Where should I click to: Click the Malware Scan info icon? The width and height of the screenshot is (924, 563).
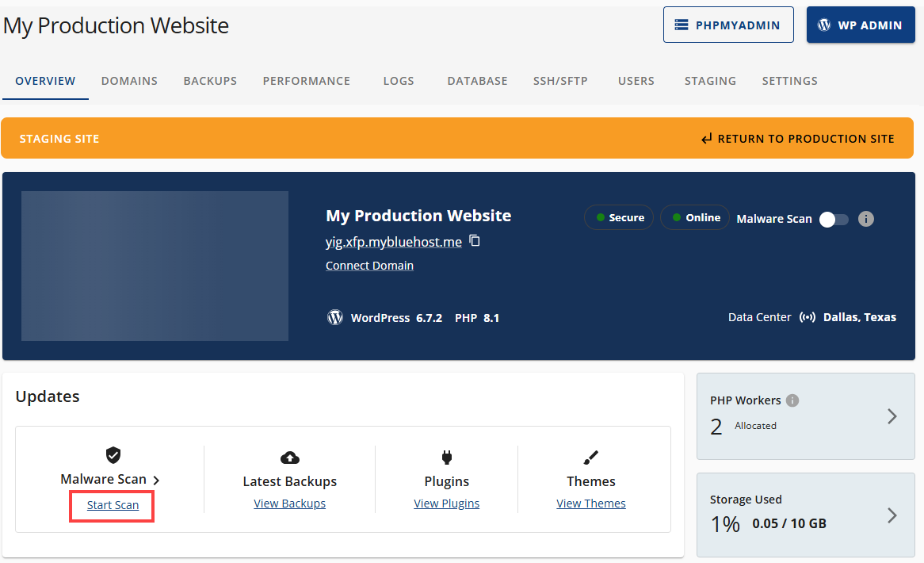click(866, 219)
